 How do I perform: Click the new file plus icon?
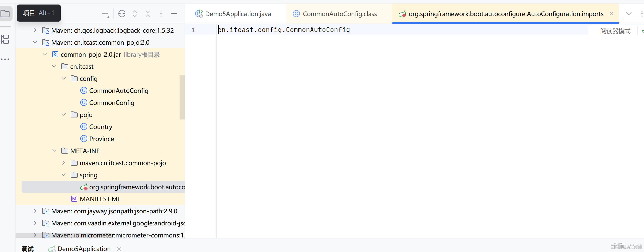tap(105, 14)
